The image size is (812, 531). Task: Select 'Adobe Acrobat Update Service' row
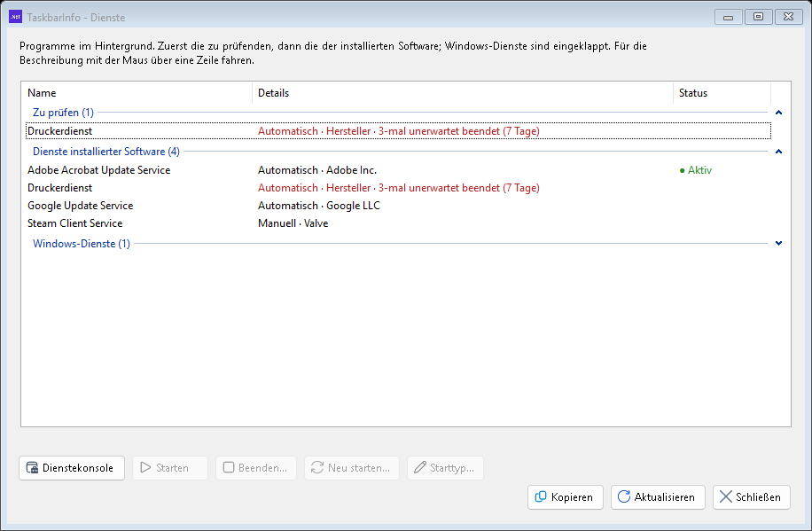[x=398, y=170]
